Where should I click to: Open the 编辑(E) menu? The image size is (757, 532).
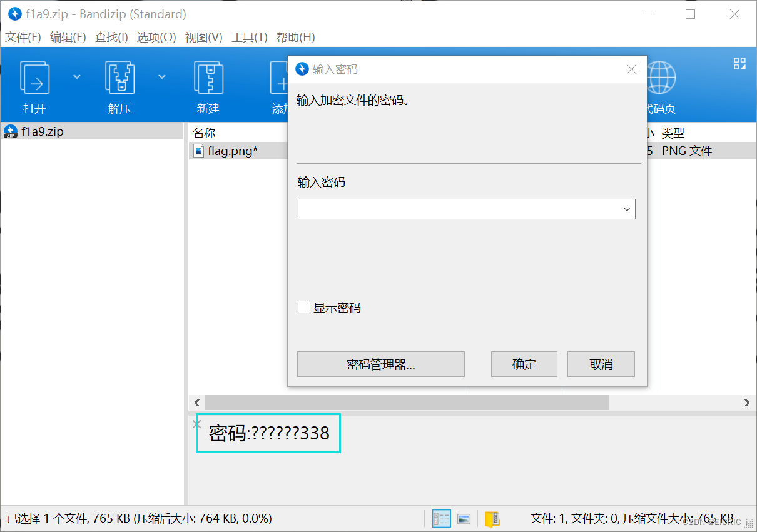[68, 38]
